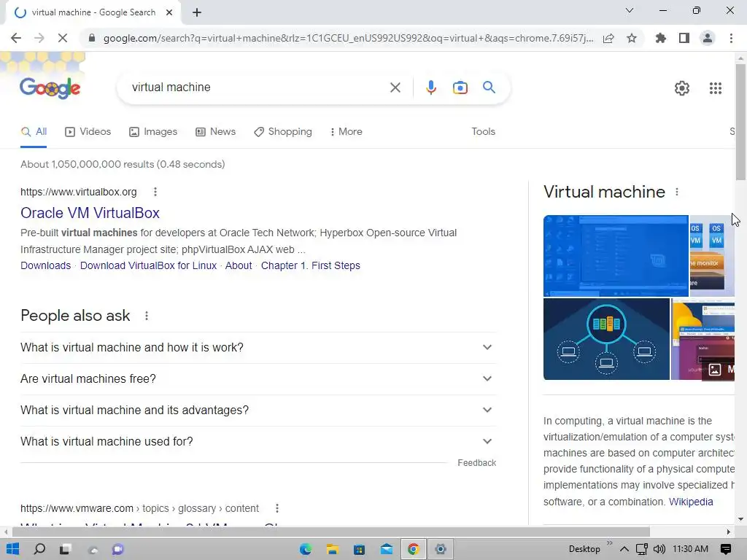This screenshot has height=560, width=747.
Task: Open the search Tools options
Action: (x=483, y=131)
